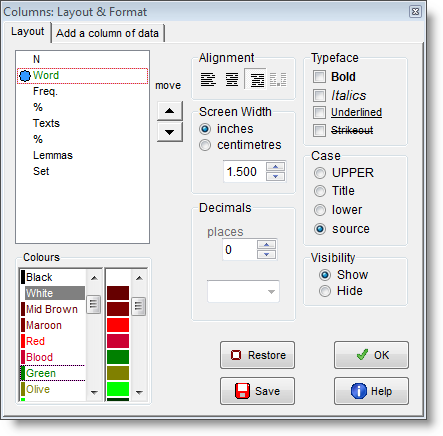Viewport: 443px width, 436px height.
Task: Choose Green in colours list
Action: tap(53, 373)
